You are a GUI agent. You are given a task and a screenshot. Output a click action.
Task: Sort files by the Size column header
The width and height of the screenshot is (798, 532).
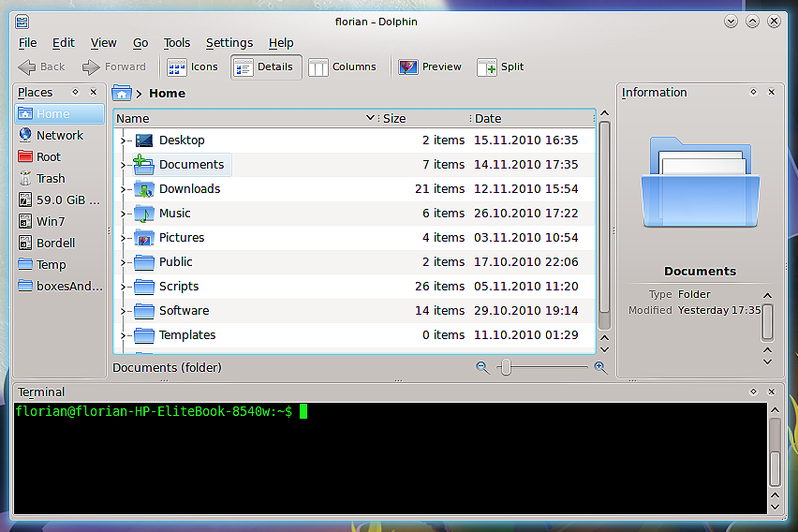[394, 119]
